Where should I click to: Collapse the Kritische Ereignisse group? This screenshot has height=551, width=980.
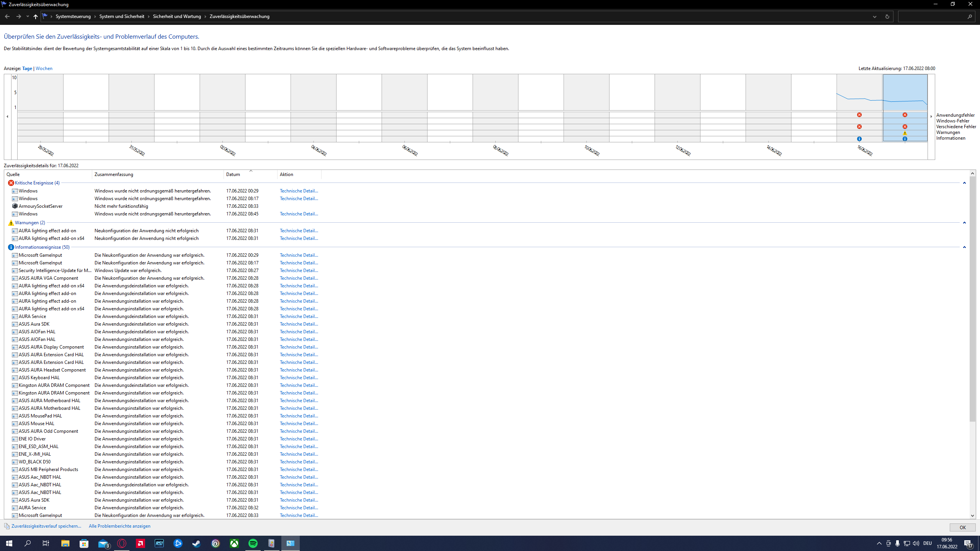coord(964,183)
